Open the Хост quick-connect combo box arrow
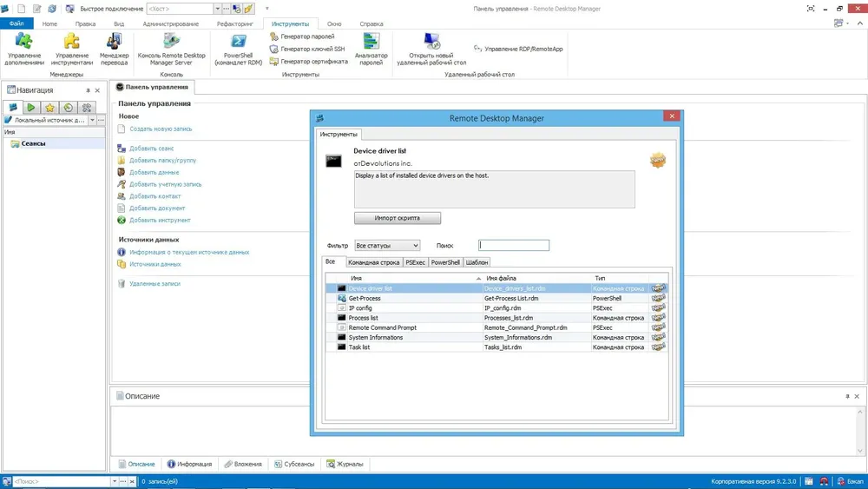The image size is (868, 489). click(217, 9)
